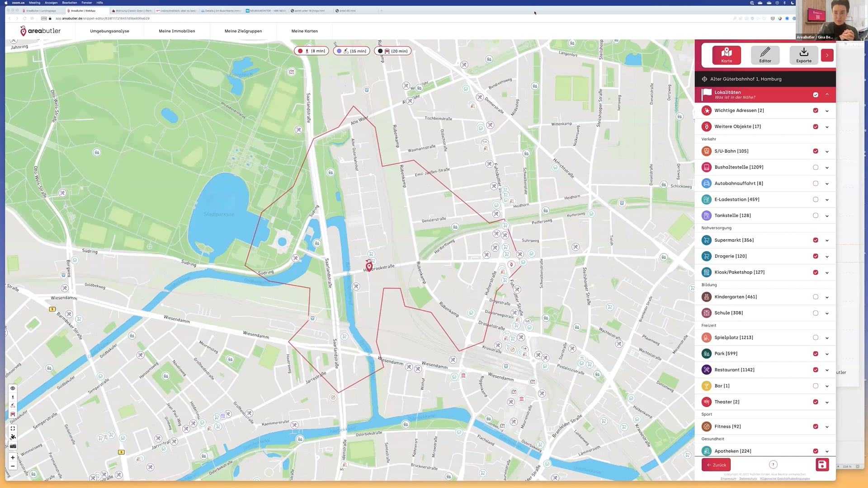Open the Fenster menu in macOS menu bar
868x488 pixels.
[86, 3]
